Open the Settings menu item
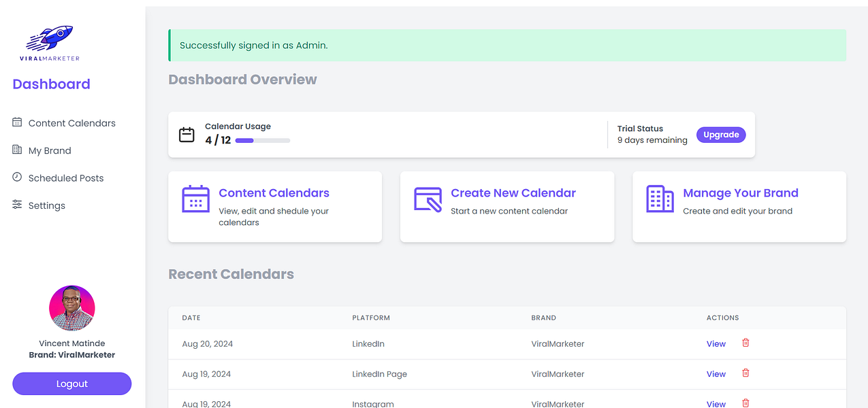The image size is (868, 408). coord(47,205)
